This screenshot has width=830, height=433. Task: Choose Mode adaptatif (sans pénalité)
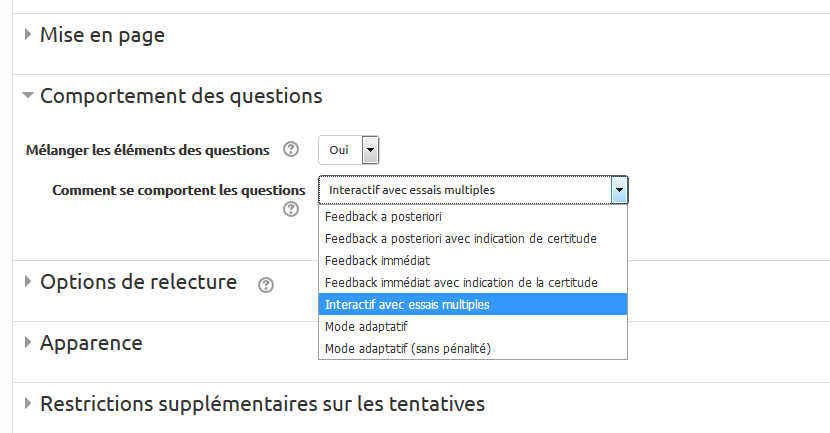click(x=408, y=348)
